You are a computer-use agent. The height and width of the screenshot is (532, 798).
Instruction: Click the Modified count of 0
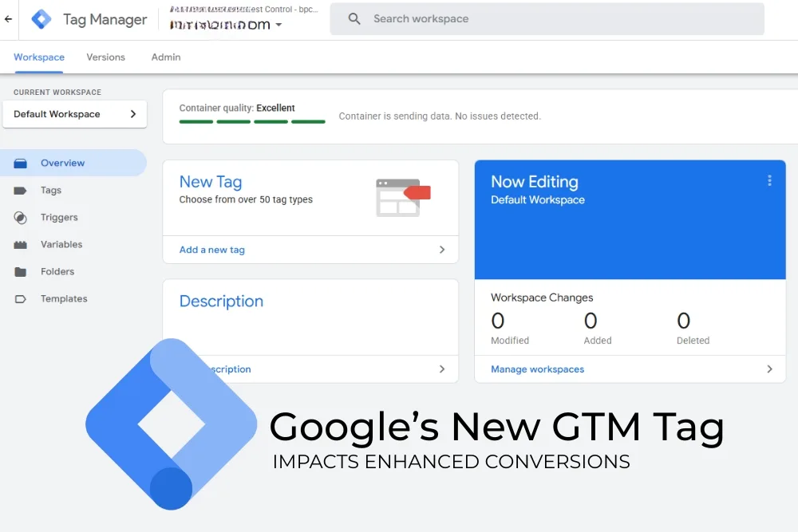coord(498,321)
